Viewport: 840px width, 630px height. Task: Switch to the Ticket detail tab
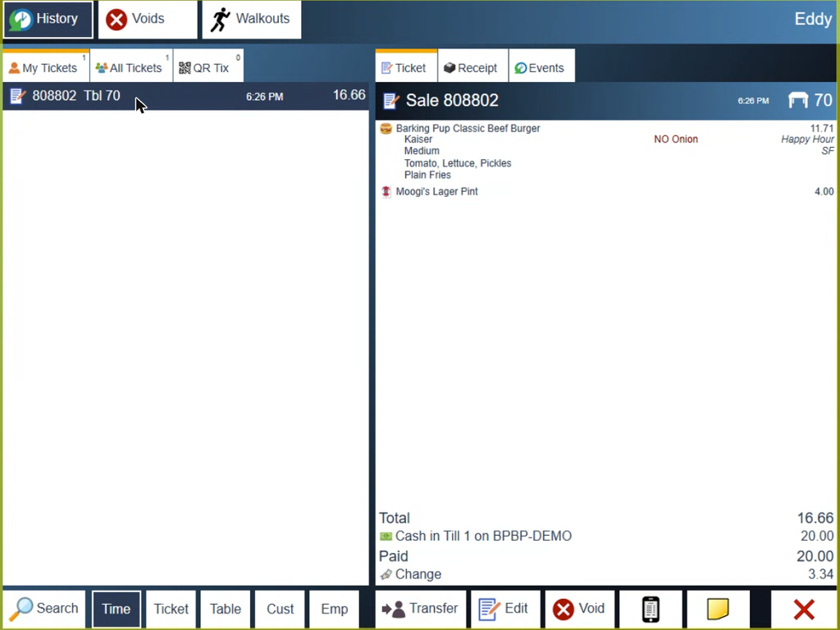(406, 67)
